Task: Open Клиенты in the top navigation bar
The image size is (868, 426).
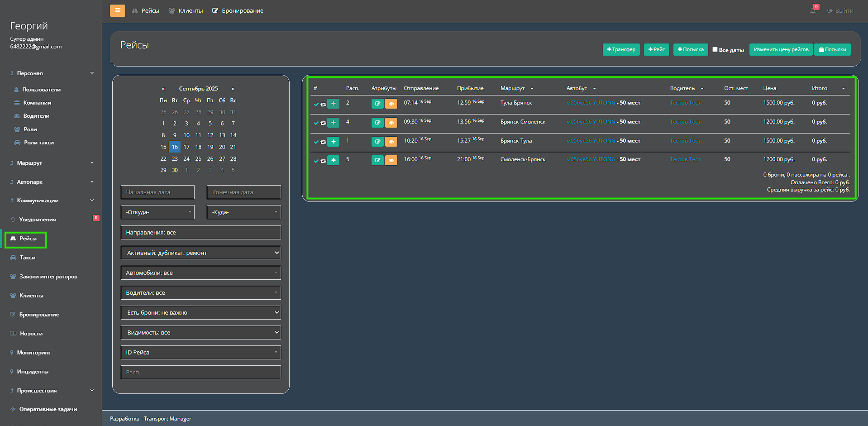Action: 186,10
